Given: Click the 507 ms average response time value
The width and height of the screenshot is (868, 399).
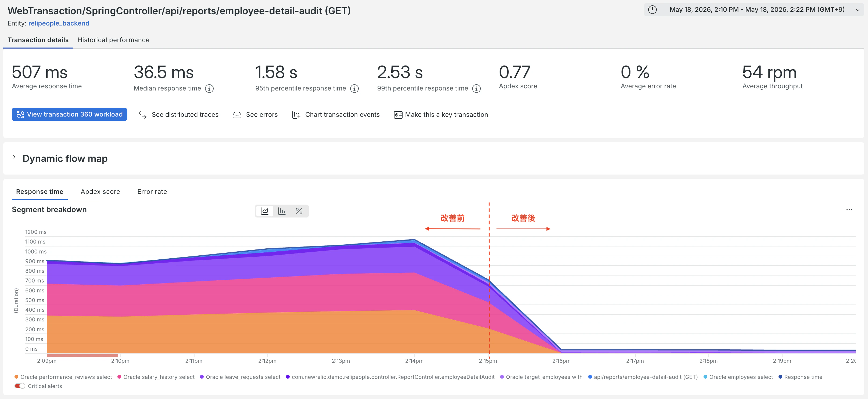Looking at the screenshot, I should tap(40, 72).
